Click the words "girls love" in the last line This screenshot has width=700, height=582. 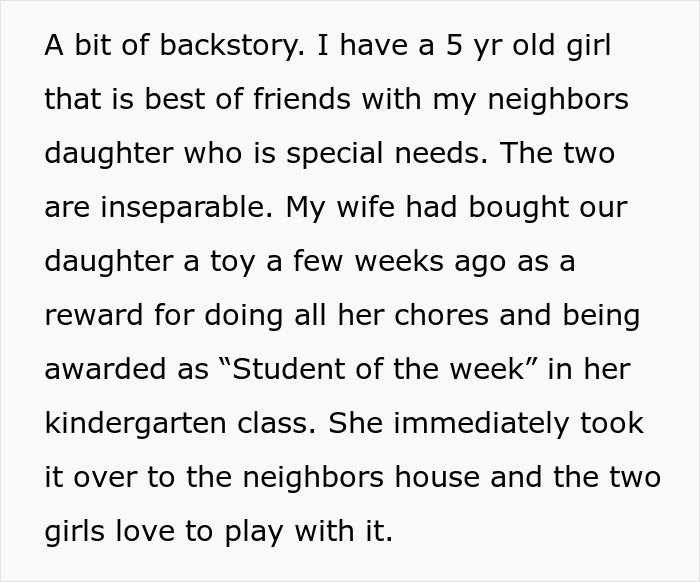(126, 531)
